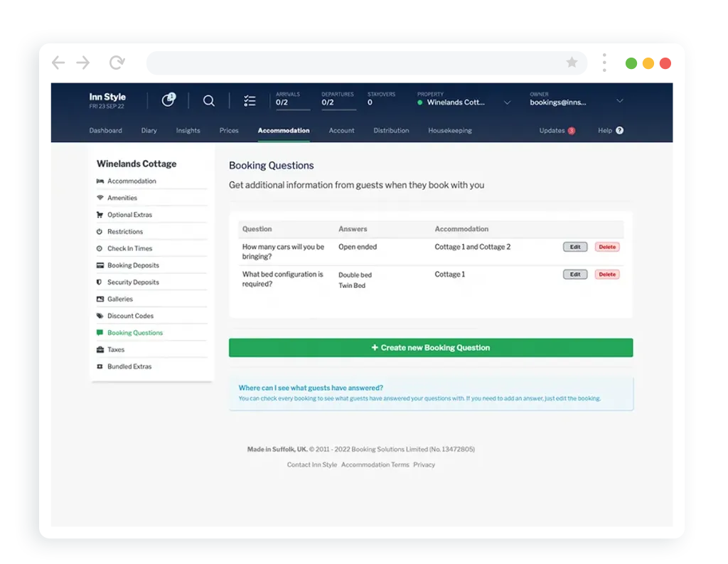
Task: Open the notifications clock icon with badge
Action: pyautogui.click(x=168, y=100)
